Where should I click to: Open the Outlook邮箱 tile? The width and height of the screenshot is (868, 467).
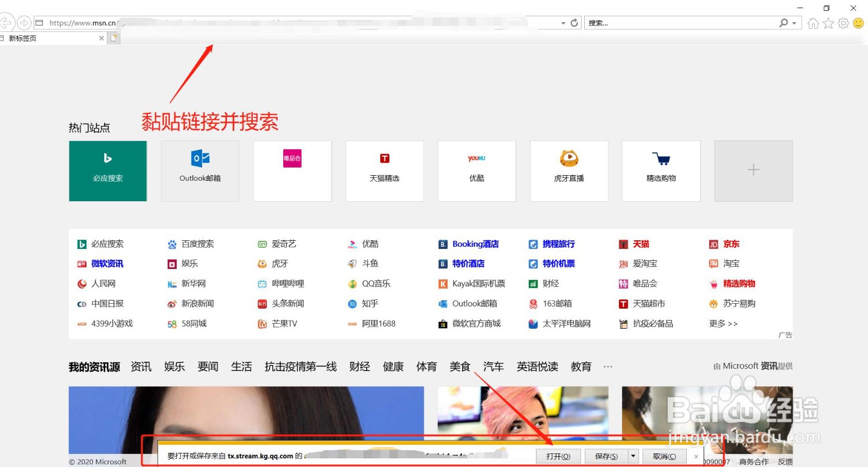click(200, 171)
